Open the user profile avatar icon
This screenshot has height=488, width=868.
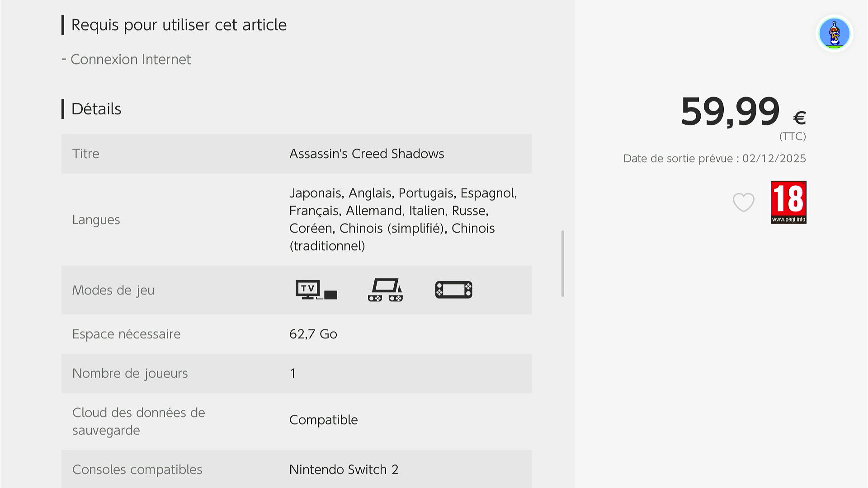pos(834,33)
